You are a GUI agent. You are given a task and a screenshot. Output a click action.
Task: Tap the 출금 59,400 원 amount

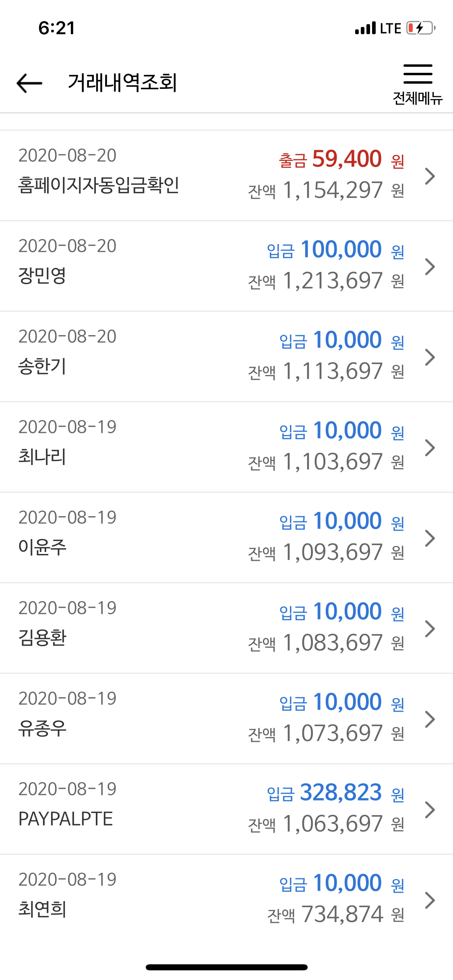341,159
